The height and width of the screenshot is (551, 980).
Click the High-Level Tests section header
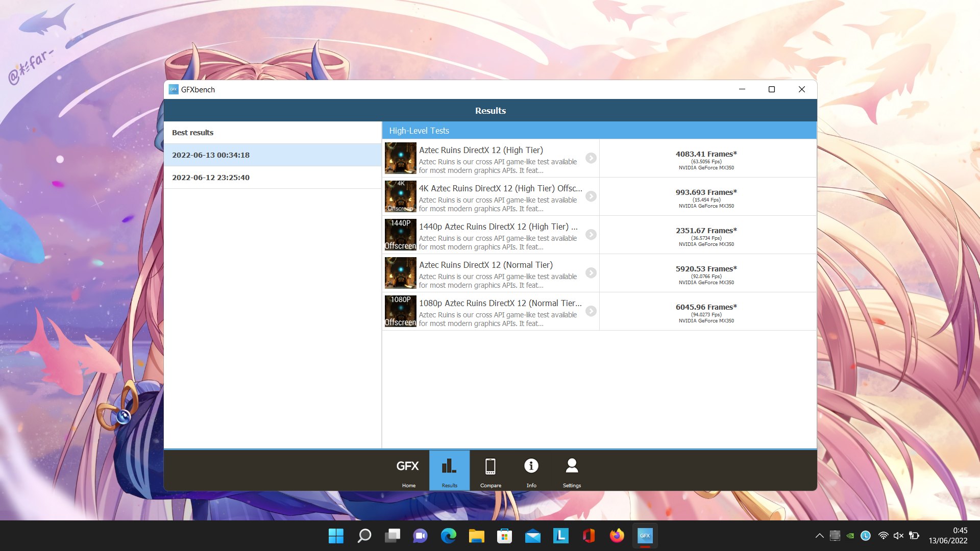599,131
